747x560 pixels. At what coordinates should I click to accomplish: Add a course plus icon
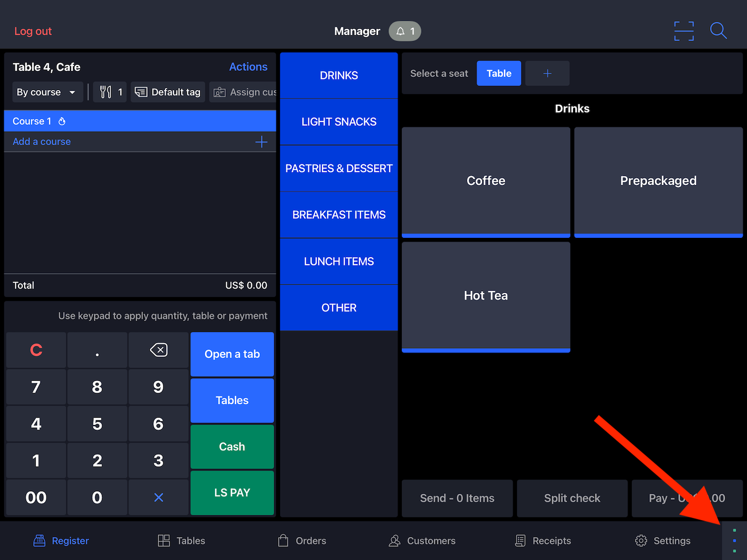pyautogui.click(x=261, y=142)
